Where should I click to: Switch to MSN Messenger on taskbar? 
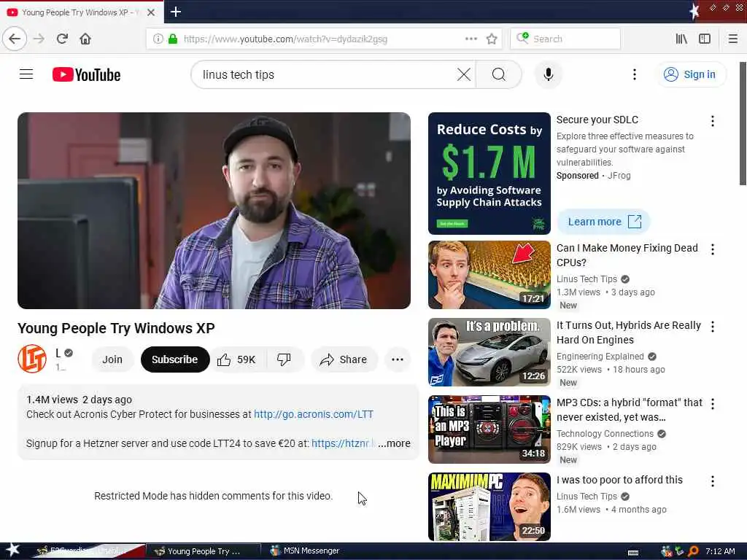[x=305, y=551]
